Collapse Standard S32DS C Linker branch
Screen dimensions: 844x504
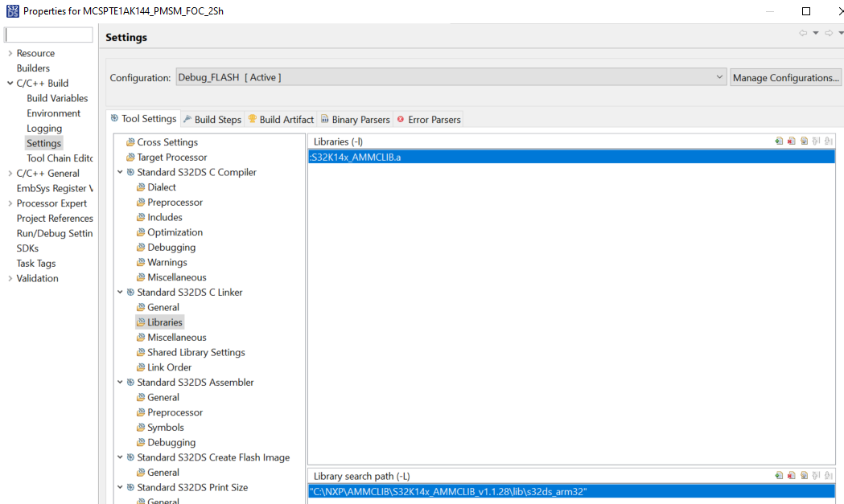(x=120, y=292)
